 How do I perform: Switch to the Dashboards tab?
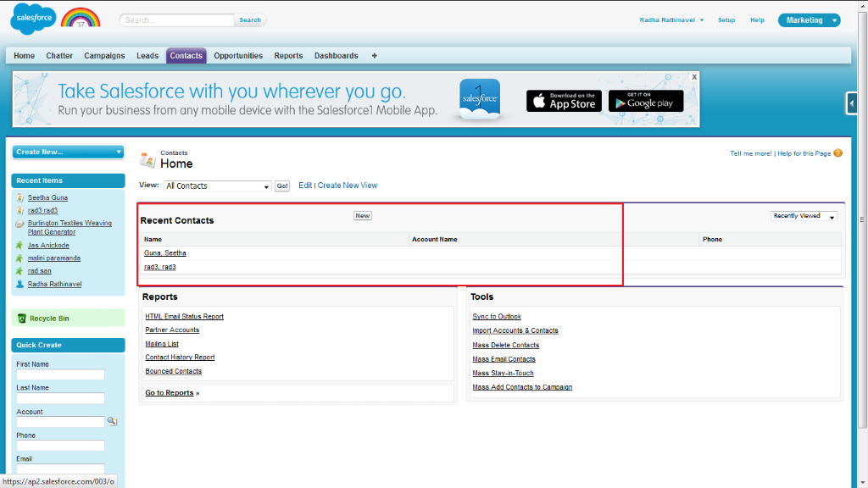[x=336, y=56]
